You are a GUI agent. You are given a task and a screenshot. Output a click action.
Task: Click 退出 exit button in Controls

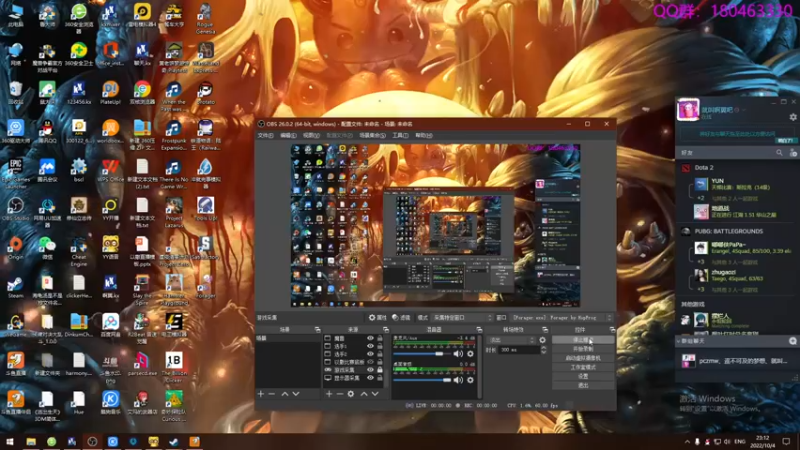click(x=583, y=385)
